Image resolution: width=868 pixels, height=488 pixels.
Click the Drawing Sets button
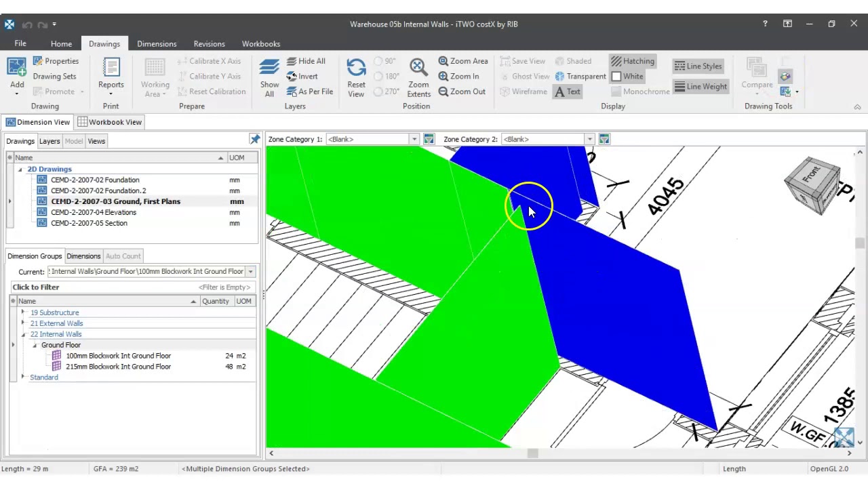(54, 77)
